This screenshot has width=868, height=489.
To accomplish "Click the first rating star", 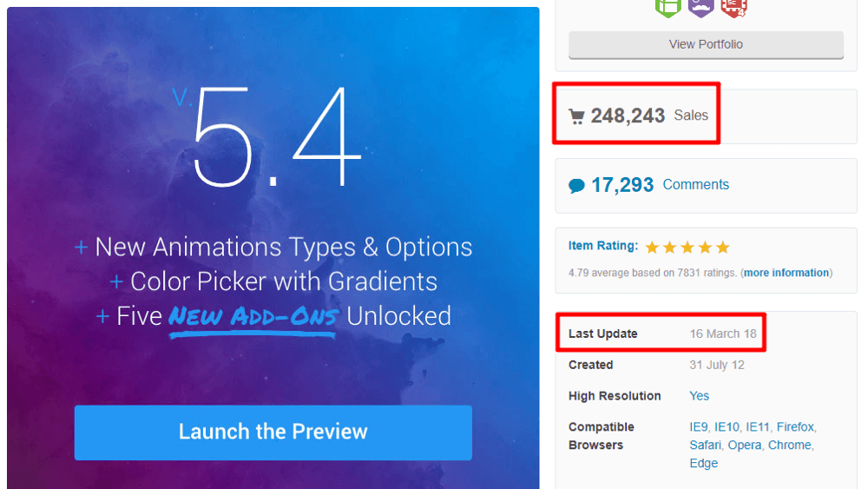I will (x=653, y=248).
